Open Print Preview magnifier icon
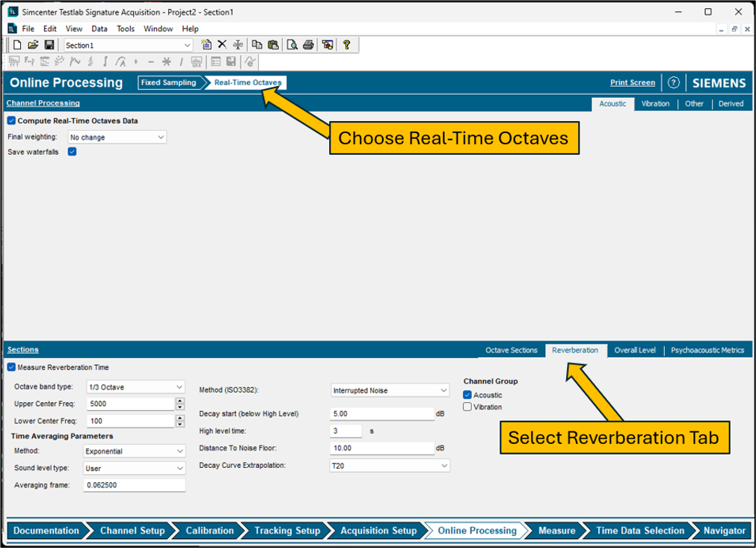 coord(292,45)
